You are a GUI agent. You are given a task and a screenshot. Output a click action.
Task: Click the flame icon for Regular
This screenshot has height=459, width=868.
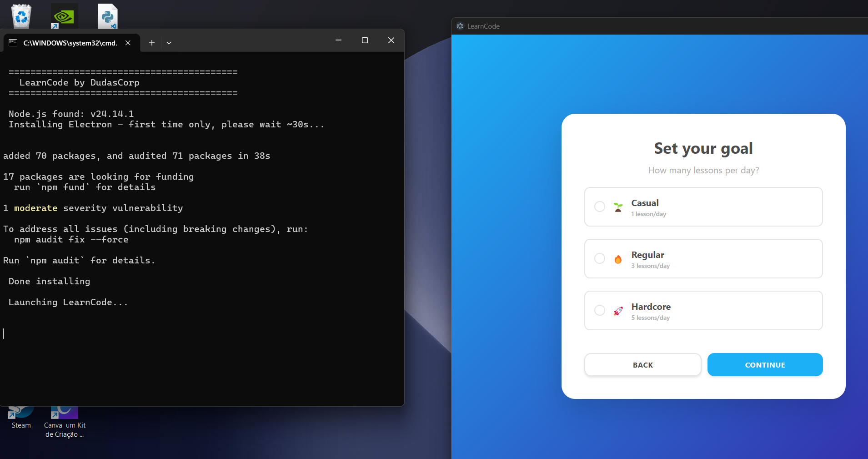618,259
